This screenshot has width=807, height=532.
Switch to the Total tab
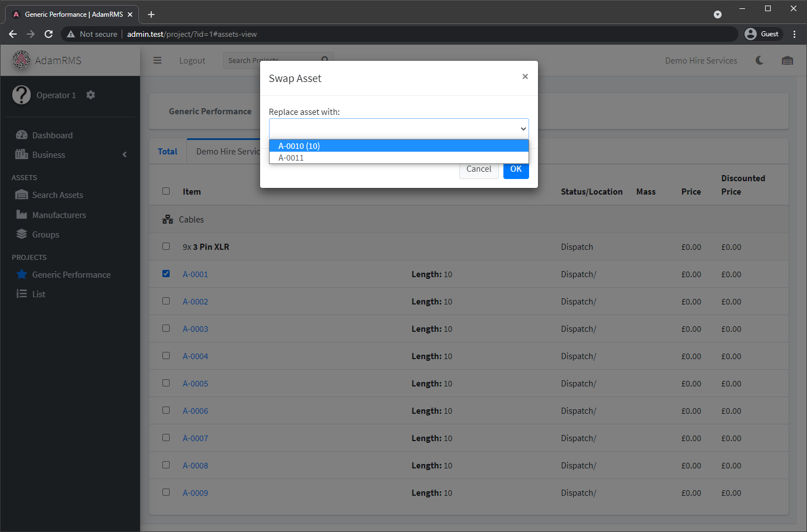coord(167,152)
